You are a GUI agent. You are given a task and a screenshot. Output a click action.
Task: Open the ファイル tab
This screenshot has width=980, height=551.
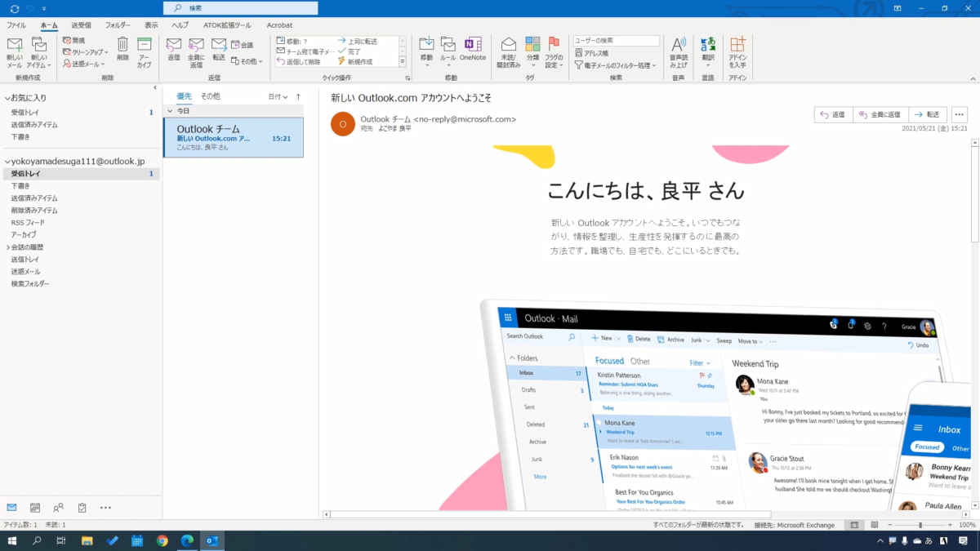pos(16,25)
